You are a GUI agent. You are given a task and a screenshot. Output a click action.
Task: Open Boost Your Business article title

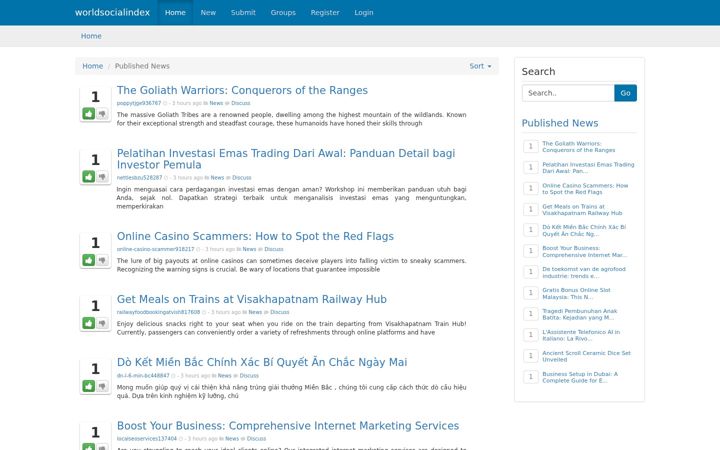(x=288, y=426)
